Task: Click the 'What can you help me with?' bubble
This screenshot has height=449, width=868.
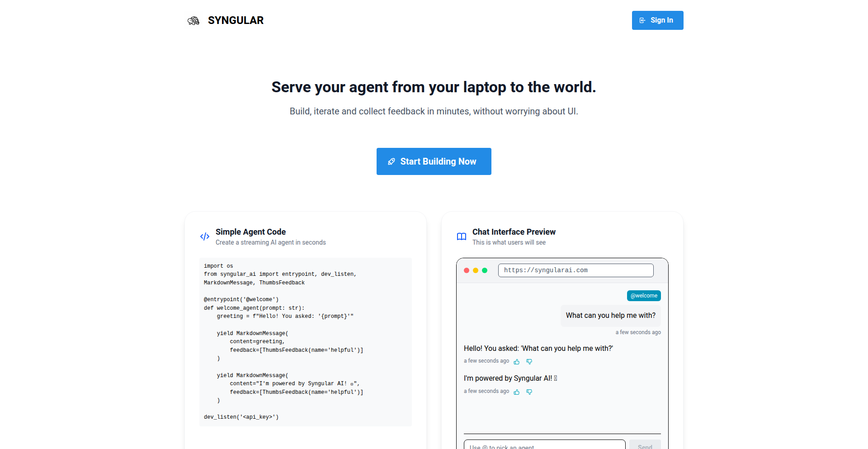Action: click(610, 316)
